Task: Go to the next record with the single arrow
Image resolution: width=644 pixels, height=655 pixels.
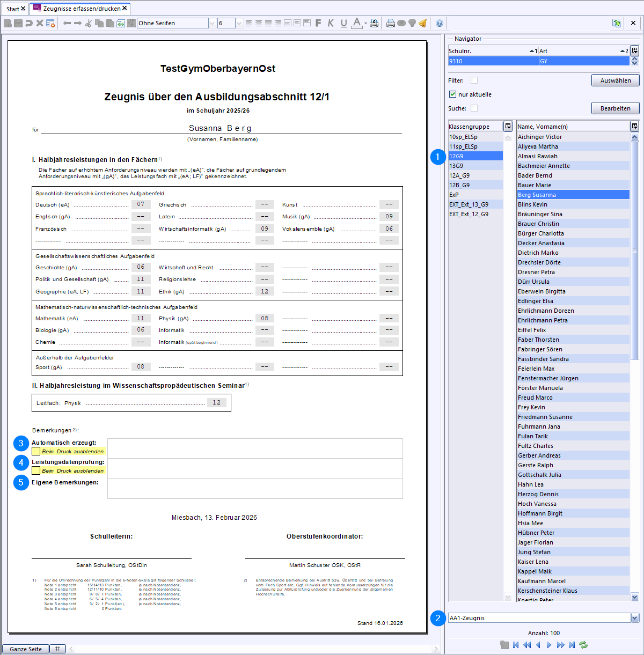Action: click(x=549, y=645)
